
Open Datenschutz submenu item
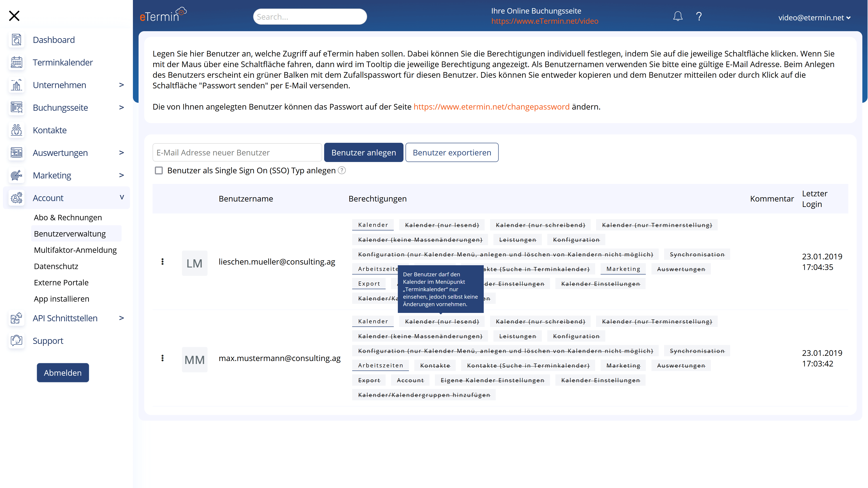[x=56, y=266]
